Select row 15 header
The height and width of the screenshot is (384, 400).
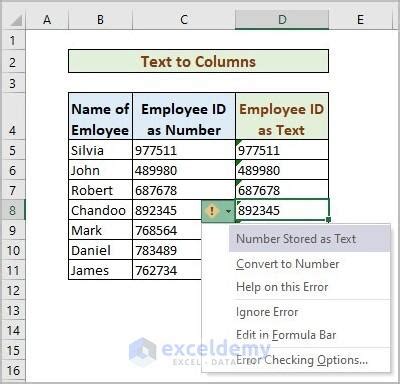click(x=13, y=350)
